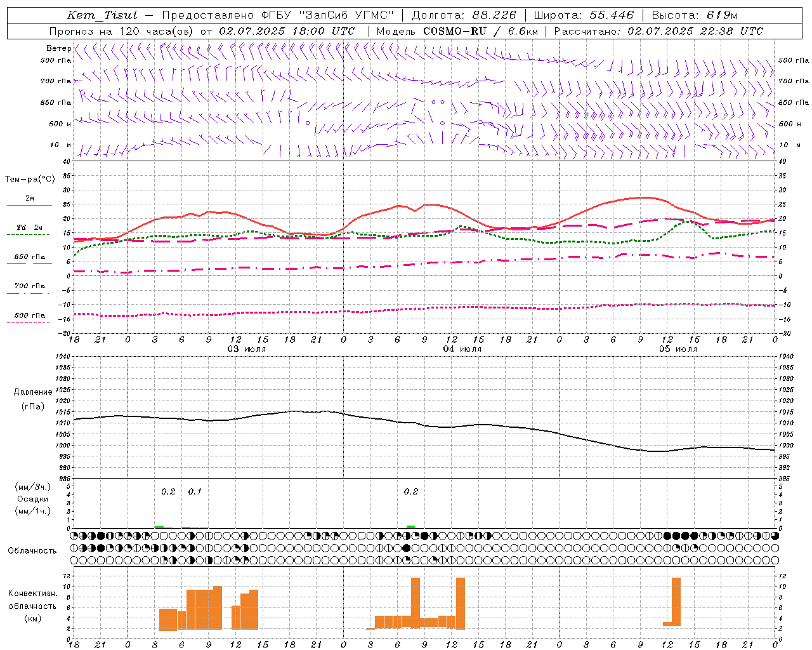Click the right-axis 985 pressure tick

tap(785, 479)
